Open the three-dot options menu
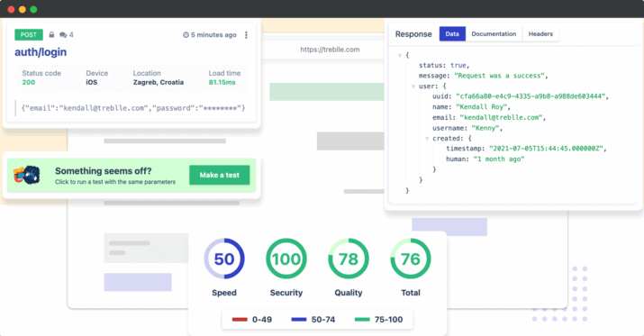Image resolution: width=644 pixels, height=336 pixels. point(246,35)
